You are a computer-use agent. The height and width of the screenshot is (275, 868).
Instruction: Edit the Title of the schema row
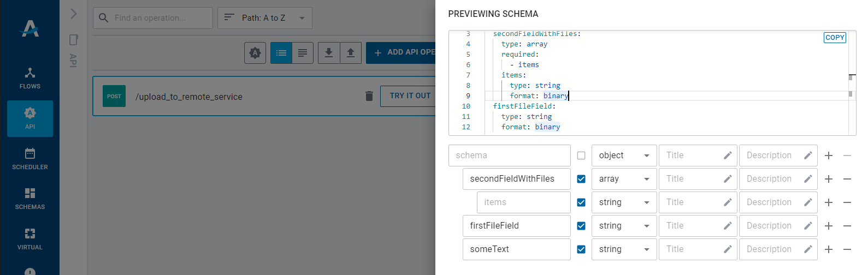(x=698, y=156)
